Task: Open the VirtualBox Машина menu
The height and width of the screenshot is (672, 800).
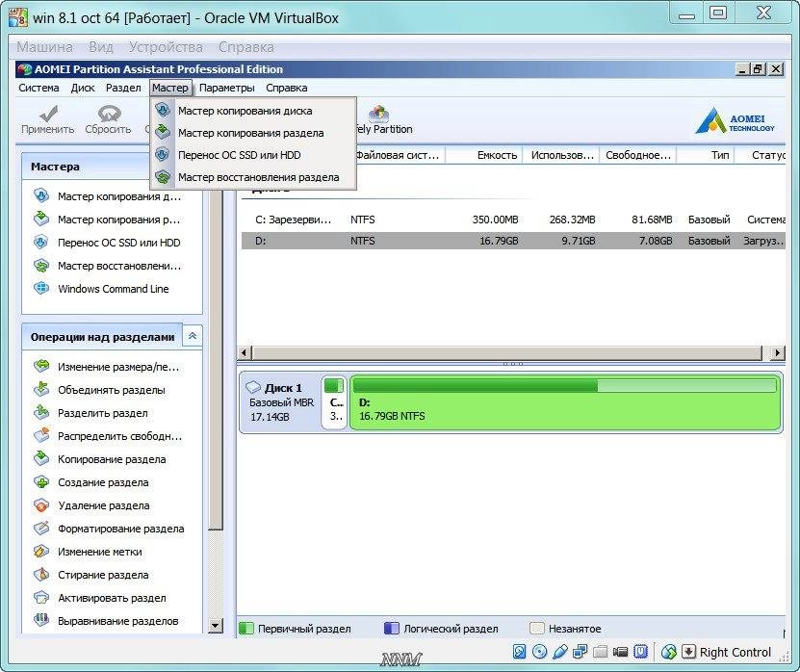Action: click(45, 47)
